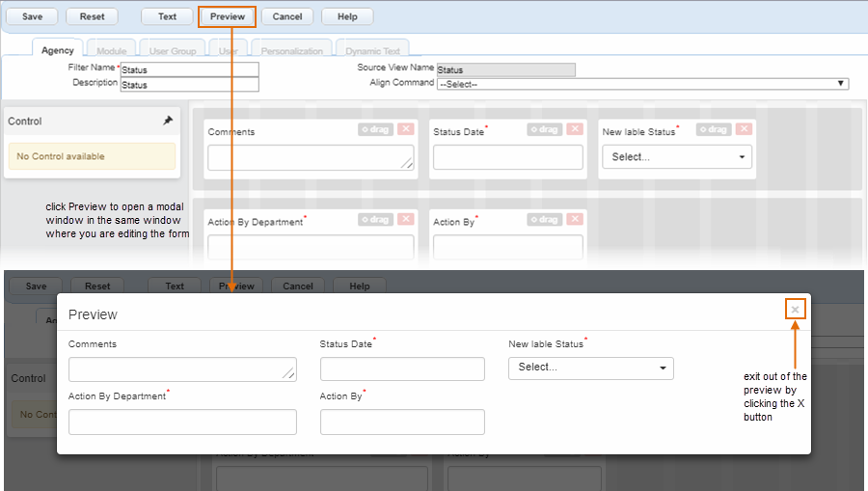Delete the Status Date field control

pos(575,129)
